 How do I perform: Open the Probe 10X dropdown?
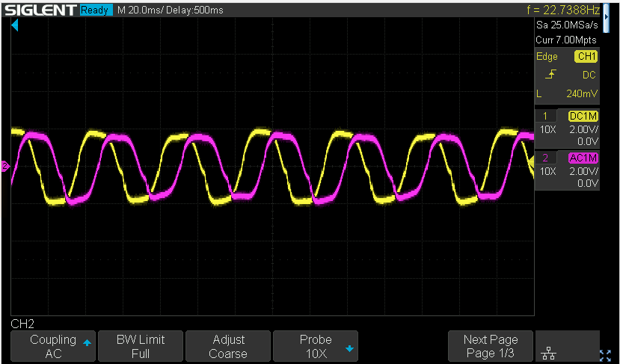pyautogui.click(x=316, y=346)
